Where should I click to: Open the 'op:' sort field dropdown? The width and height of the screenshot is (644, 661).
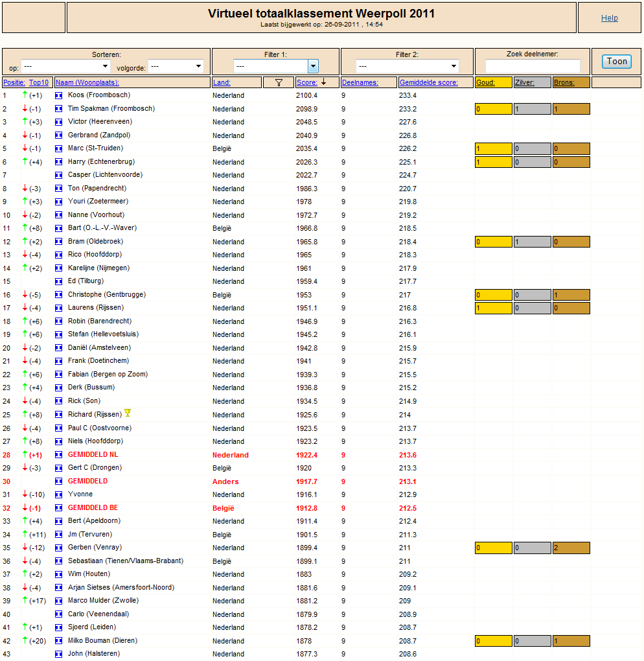65,66
